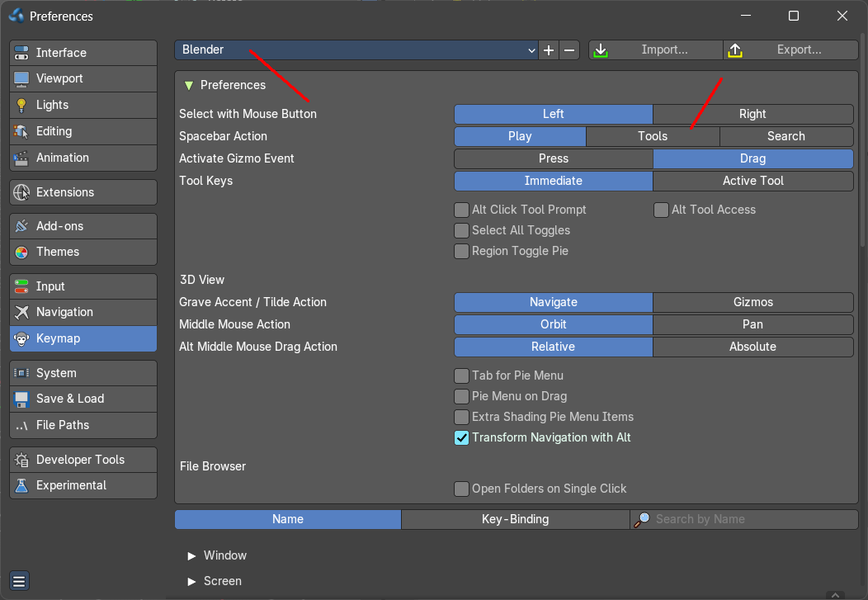This screenshot has width=868, height=600.
Task: Click the vertical scrollbar on the right
Action: (x=862, y=139)
